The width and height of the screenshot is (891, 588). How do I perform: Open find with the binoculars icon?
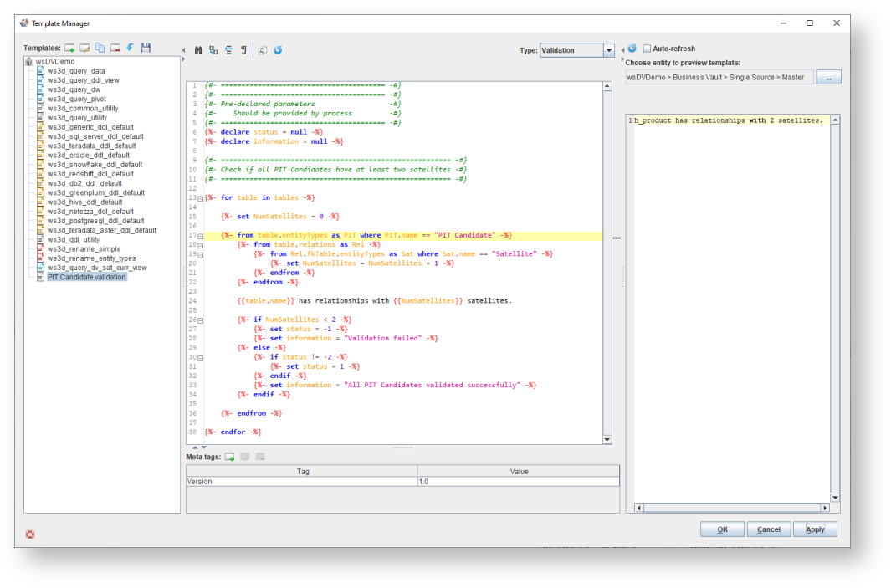click(x=198, y=50)
